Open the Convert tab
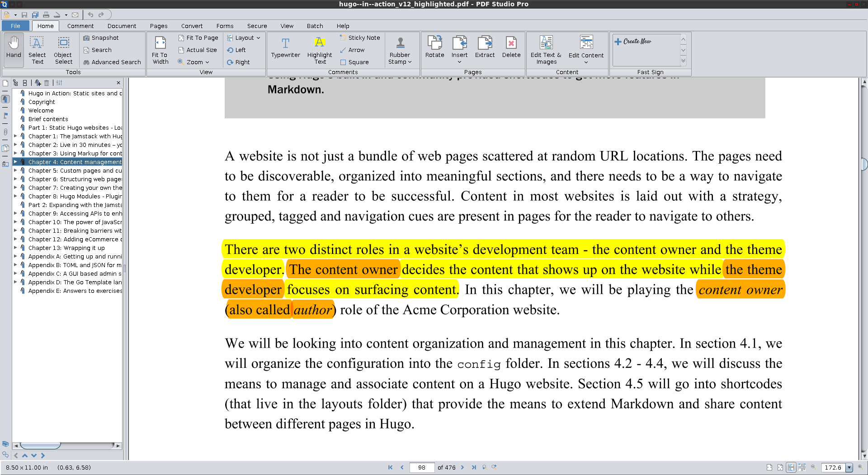 coord(192,26)
